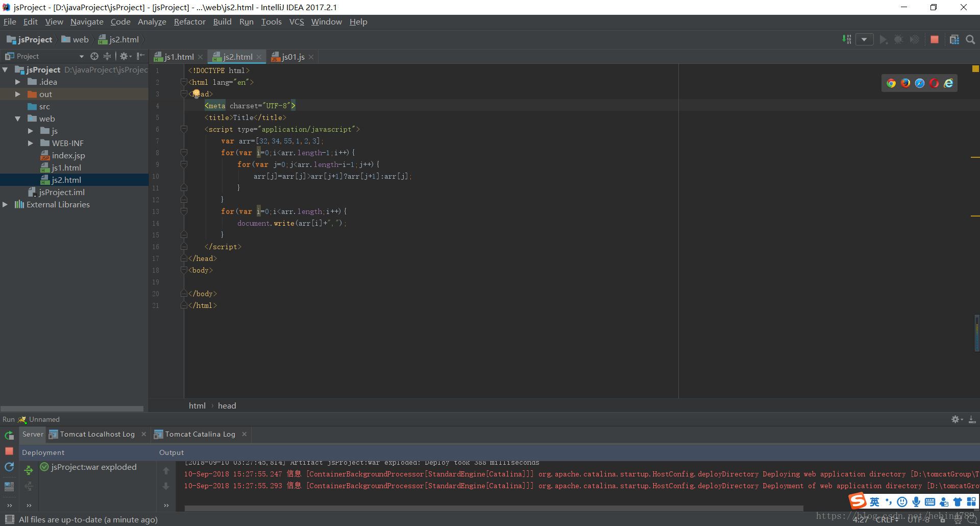Fold the script tag block

[184, 129]
